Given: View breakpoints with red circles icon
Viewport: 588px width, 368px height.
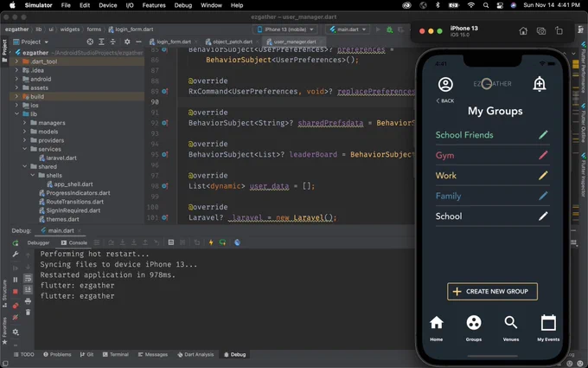Looking at the screenshot, I should [x=16, y=306].
